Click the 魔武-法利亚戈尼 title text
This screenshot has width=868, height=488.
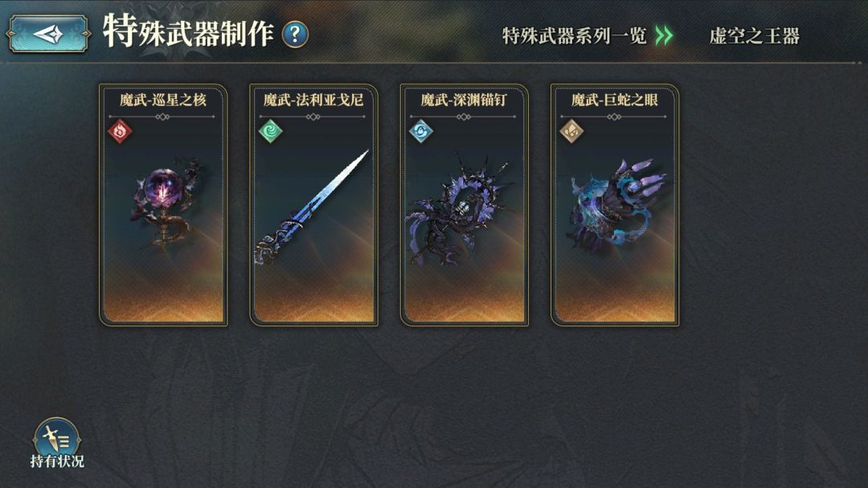click(313, 100)
